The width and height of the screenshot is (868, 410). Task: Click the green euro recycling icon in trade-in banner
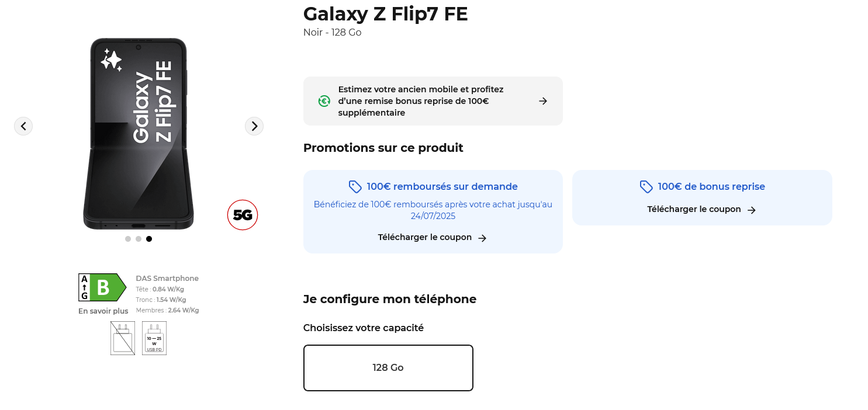click(324, 101)
